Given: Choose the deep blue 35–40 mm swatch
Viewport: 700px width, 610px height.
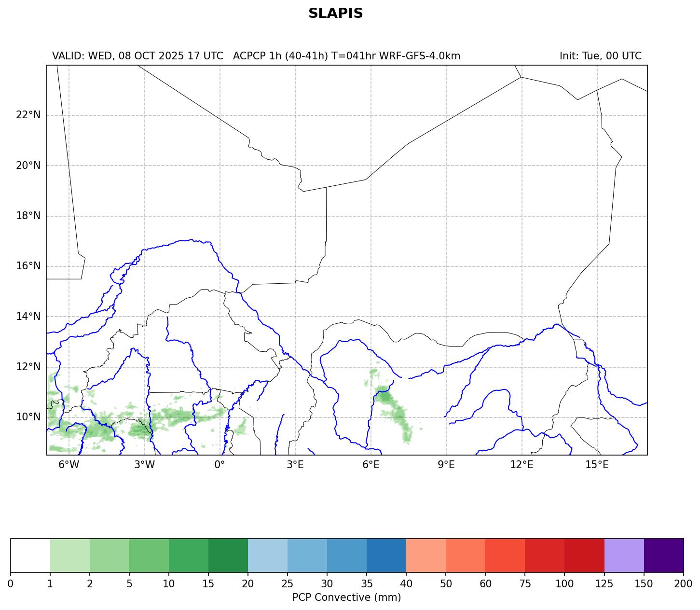Looking at the screenshot, I should point(386,555).
